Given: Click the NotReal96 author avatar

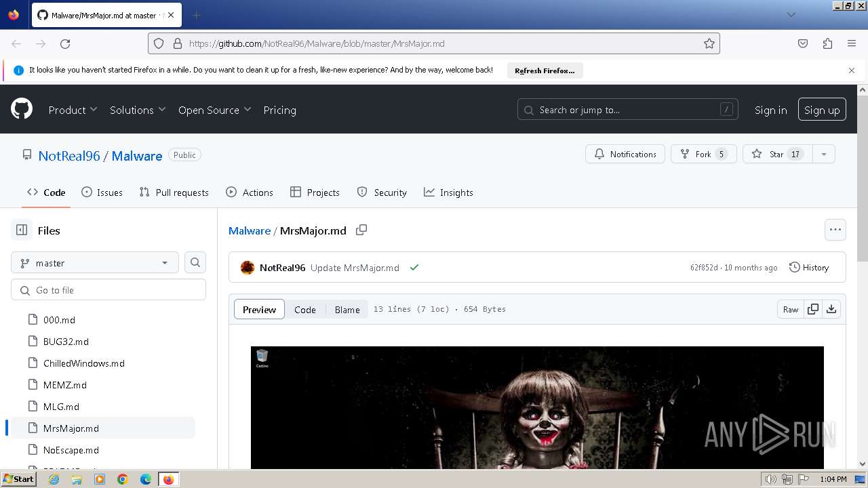Looking at the screenshot, I should tap(248, 268).
